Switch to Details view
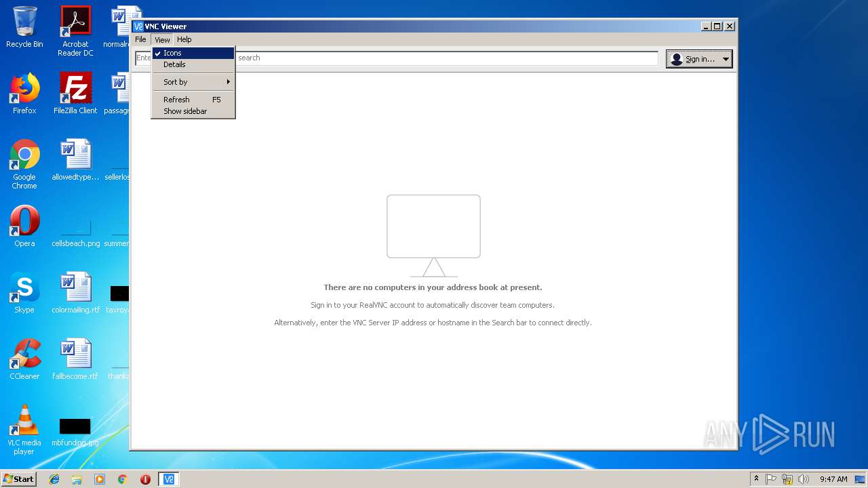Image resolution: width=868 pixels, height=488 pixels. (193, 64)
